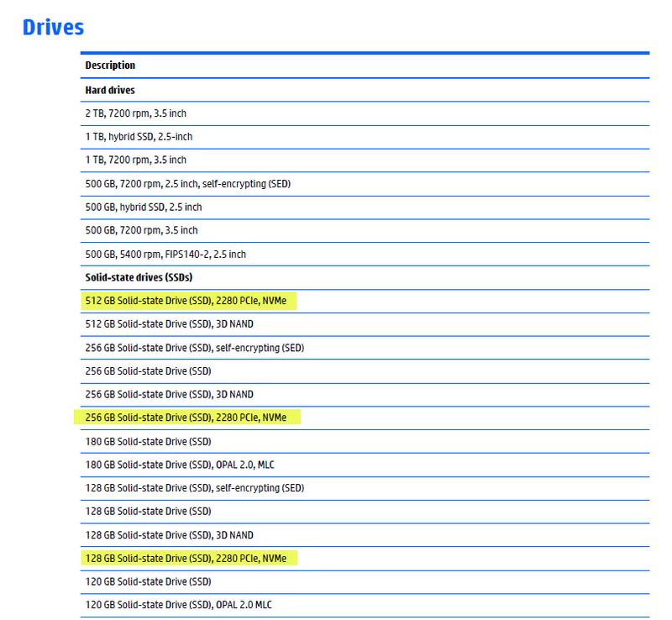Select the 256 GB SSD, 3D NAND row

click(x=365, y=395)
